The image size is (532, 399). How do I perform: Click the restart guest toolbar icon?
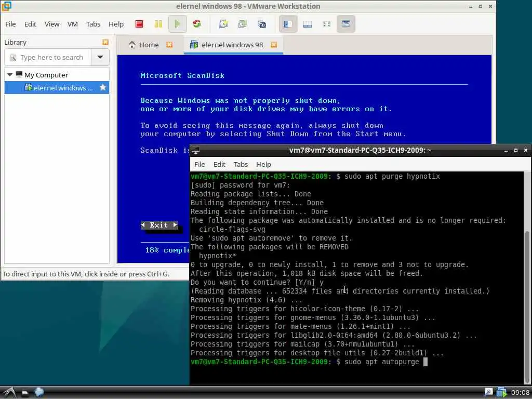[197, 24]
